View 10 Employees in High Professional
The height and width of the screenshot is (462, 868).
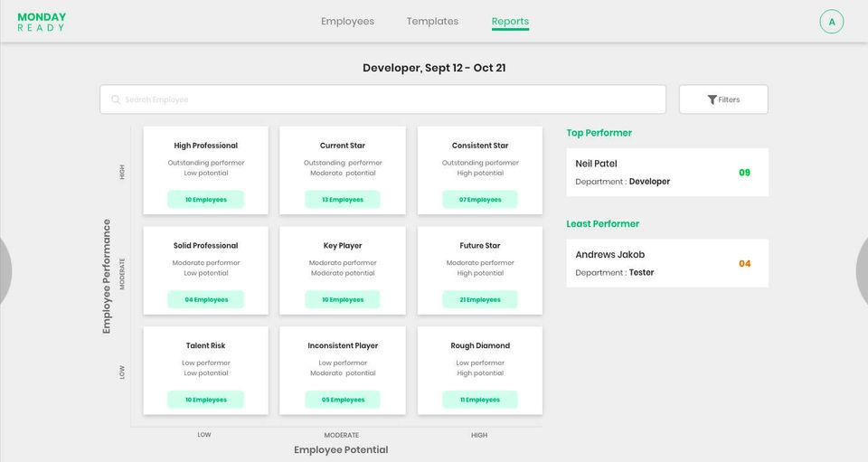206,200
